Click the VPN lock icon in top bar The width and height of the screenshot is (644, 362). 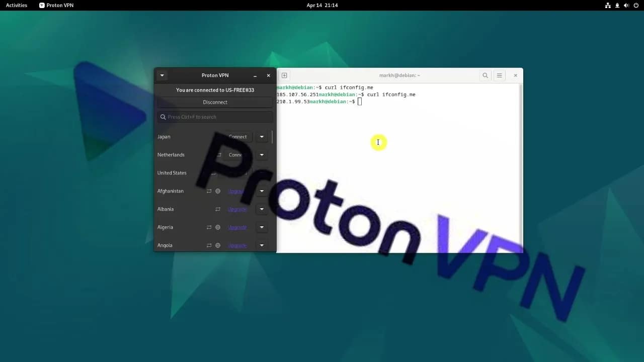pyautogui.click(x=617, y=5)
